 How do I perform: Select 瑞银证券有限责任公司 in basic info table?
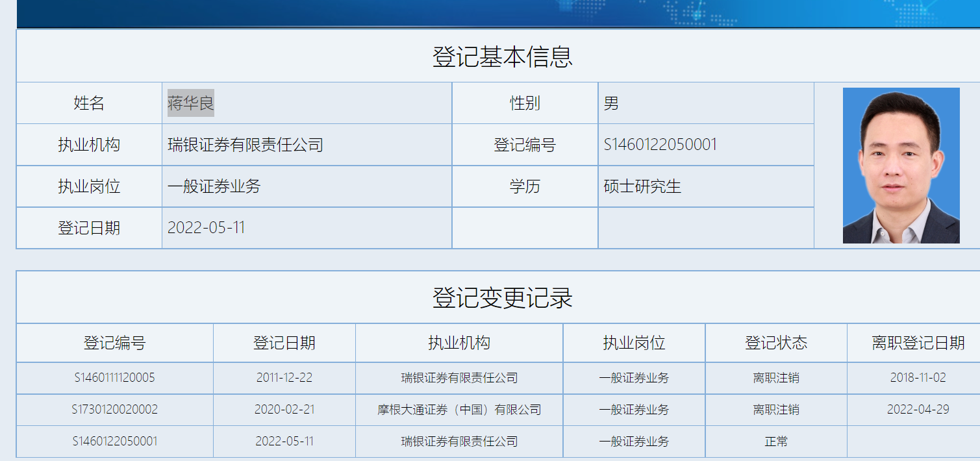click(x=245, y=144)
